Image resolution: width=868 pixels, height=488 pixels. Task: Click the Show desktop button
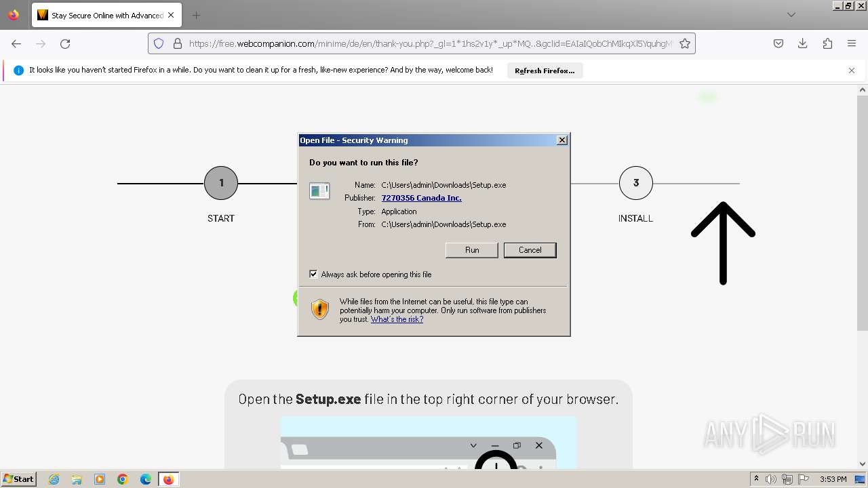pyautogui.click(x=860, y=479)
